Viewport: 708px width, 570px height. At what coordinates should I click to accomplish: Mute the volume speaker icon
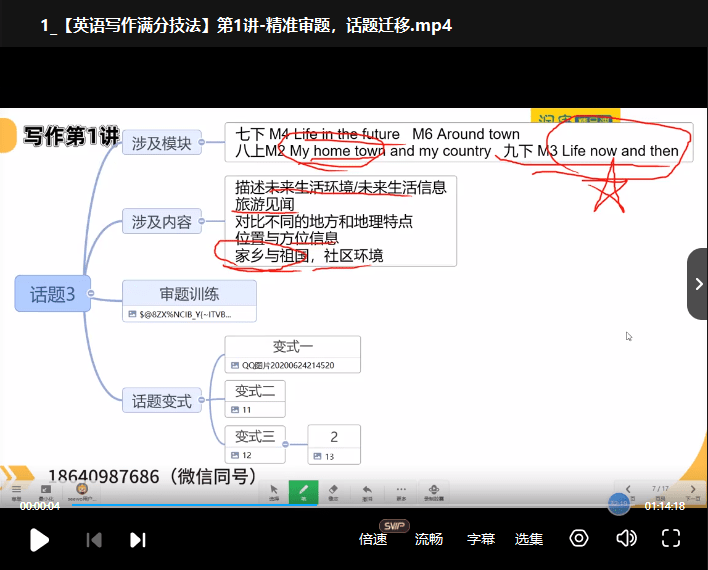coord(626,538)
